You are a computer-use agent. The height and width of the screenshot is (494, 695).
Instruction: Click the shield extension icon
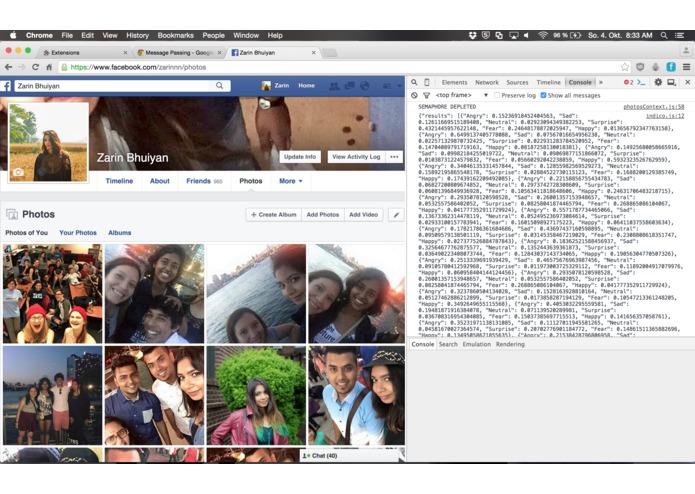tap(640, 67)
